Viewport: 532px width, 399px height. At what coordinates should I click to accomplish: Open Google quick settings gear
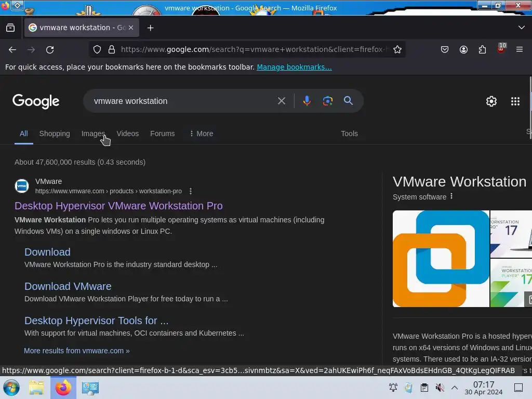tap(491, 101)
